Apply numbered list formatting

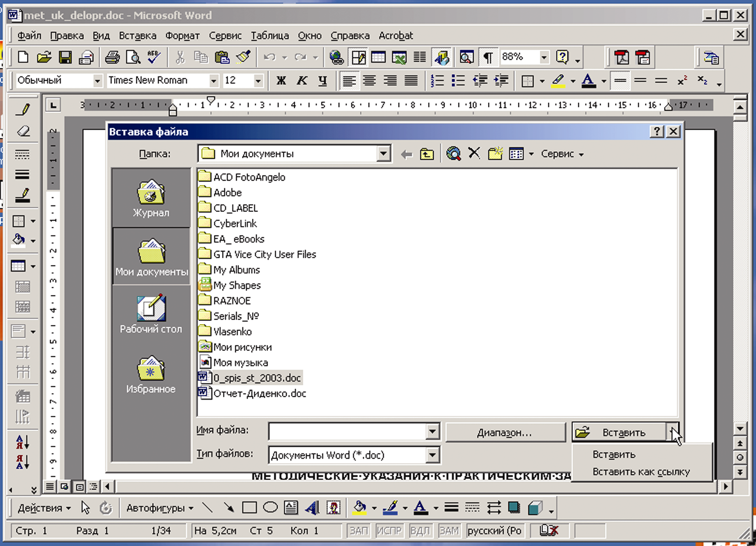click(437, 81)
